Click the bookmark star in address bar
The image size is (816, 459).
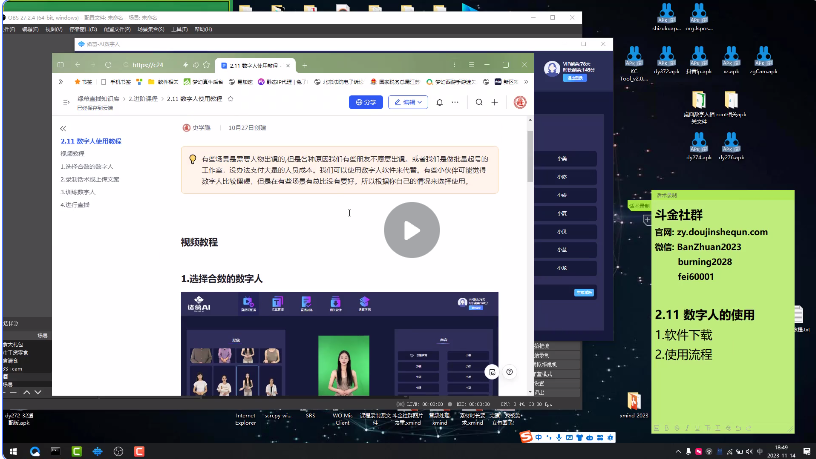click(x=206, y=65)
